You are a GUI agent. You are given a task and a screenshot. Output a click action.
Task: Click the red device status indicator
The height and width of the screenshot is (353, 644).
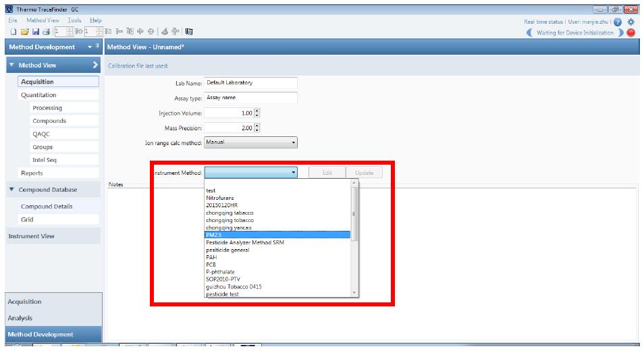(630, 32)
